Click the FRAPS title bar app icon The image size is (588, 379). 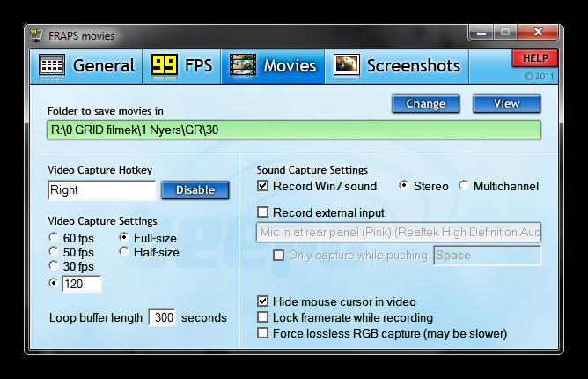click(36, 35)
